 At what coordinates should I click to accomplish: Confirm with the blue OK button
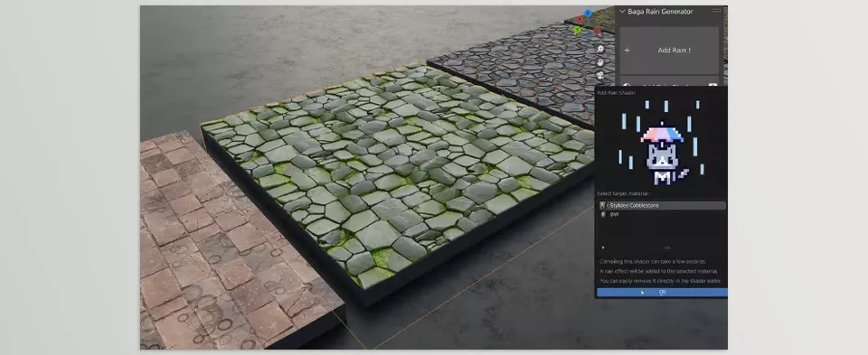(x=662, y=292)
